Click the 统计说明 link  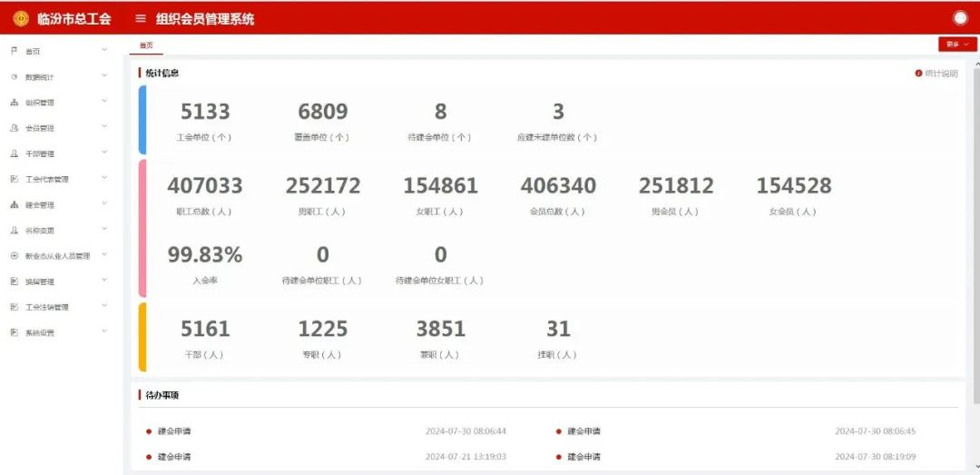point(941,74)
